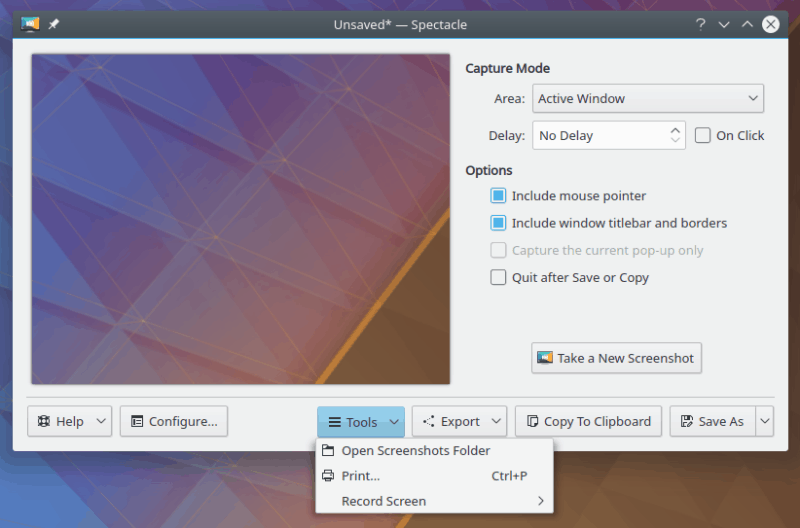This screenshot has height=528, width=800.
Task: Uncheck Include window titlebar and borders
Action: (x=498, y=223)
